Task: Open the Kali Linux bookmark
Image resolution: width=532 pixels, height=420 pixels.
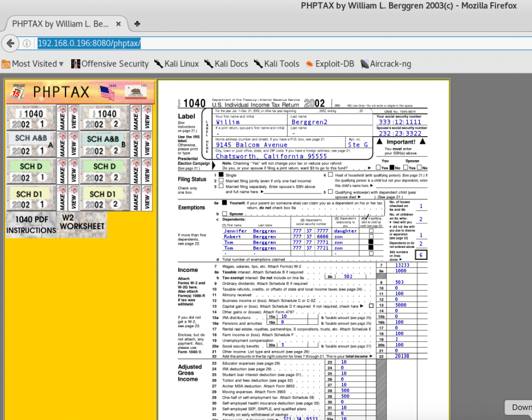Action: [x=177, y=64]
